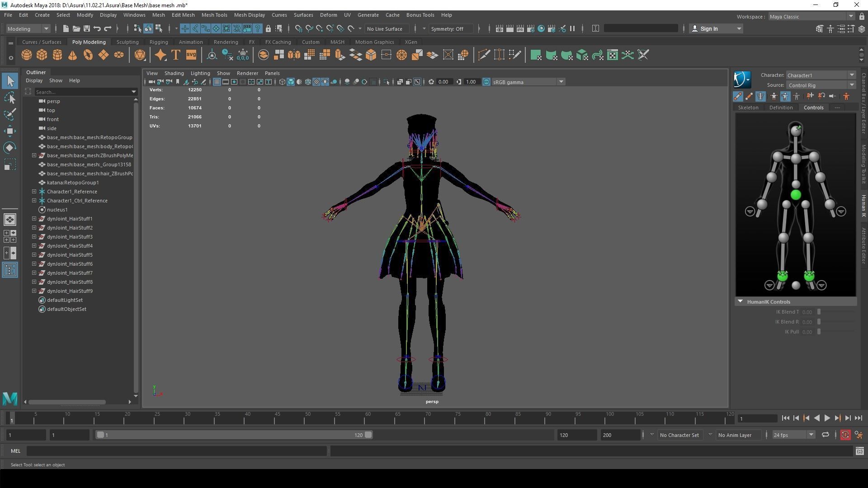The height and width of the screenshot is (488, 868).
Task: Select the single-pane layout icon
Action: coord(10,220)
